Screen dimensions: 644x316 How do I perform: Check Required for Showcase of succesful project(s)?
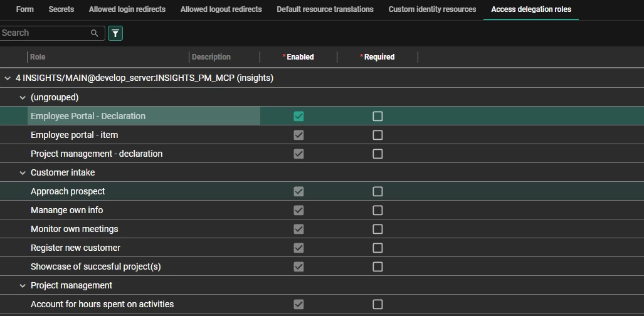(x=377, y=267)
